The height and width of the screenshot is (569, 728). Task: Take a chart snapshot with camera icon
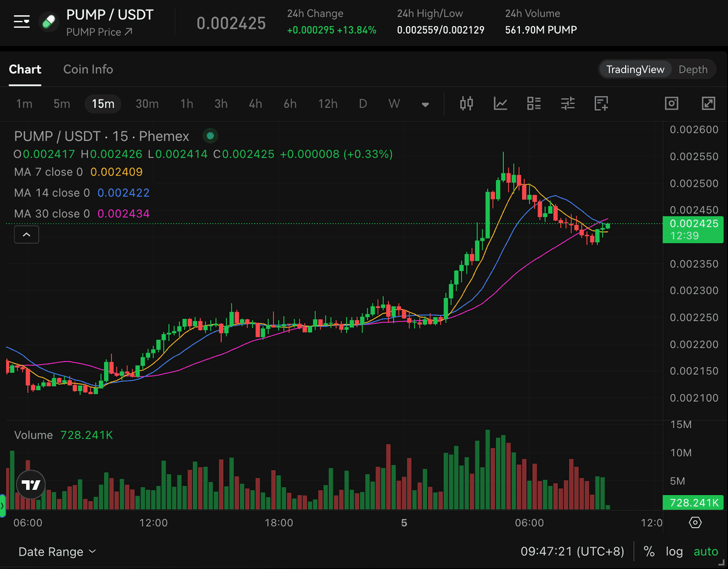(x=672, y=103)
